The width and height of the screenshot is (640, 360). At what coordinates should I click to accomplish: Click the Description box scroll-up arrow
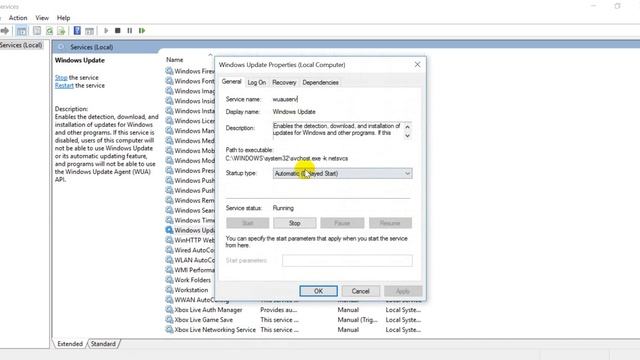pos(407,127)
